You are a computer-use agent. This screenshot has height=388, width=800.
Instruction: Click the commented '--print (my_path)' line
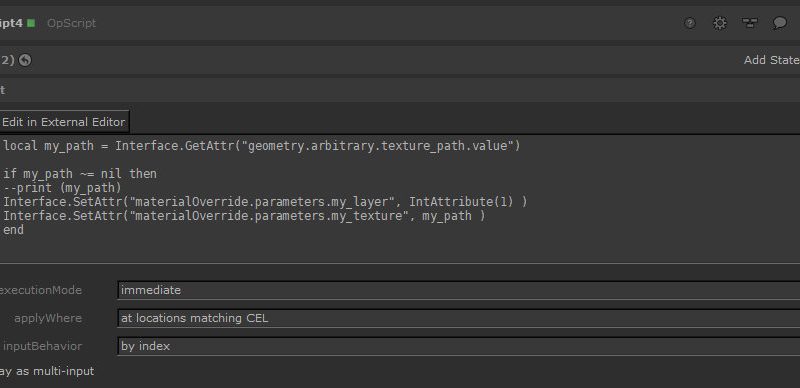coord(62,188)
